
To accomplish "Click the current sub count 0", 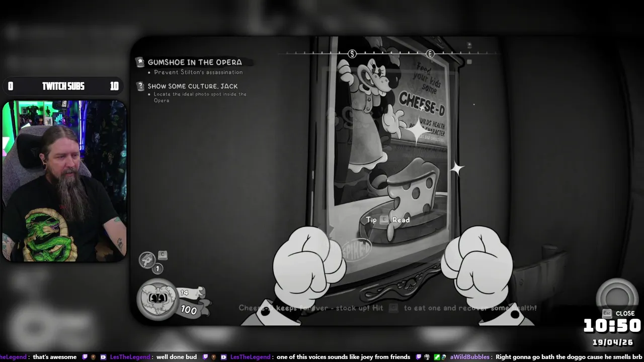I will (11, 86).
